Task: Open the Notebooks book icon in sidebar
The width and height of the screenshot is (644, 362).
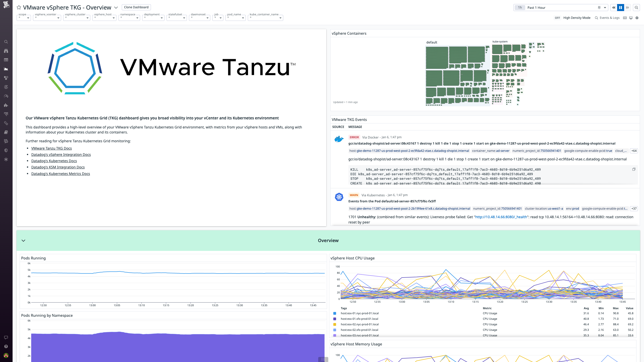Action: 6,132
